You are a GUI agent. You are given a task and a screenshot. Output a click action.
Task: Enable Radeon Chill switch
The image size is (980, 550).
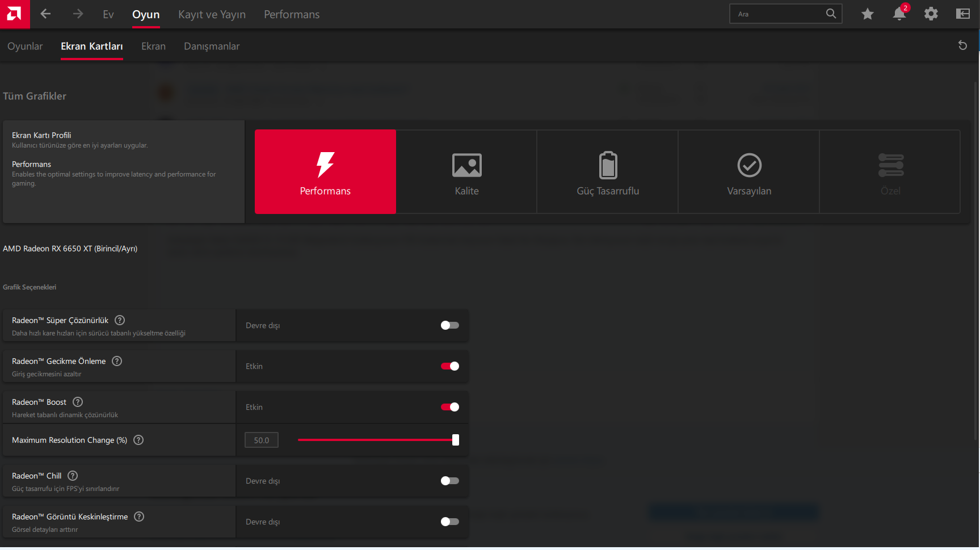(x=450, y=481)
